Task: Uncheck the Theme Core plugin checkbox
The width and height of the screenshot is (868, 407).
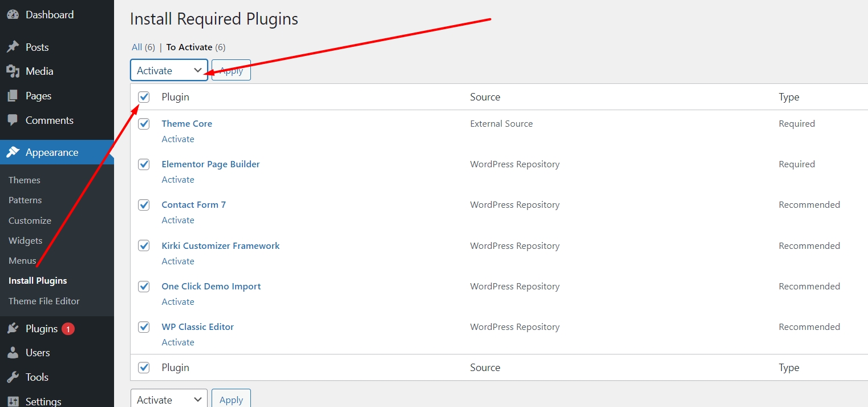Action: point(144,124)
